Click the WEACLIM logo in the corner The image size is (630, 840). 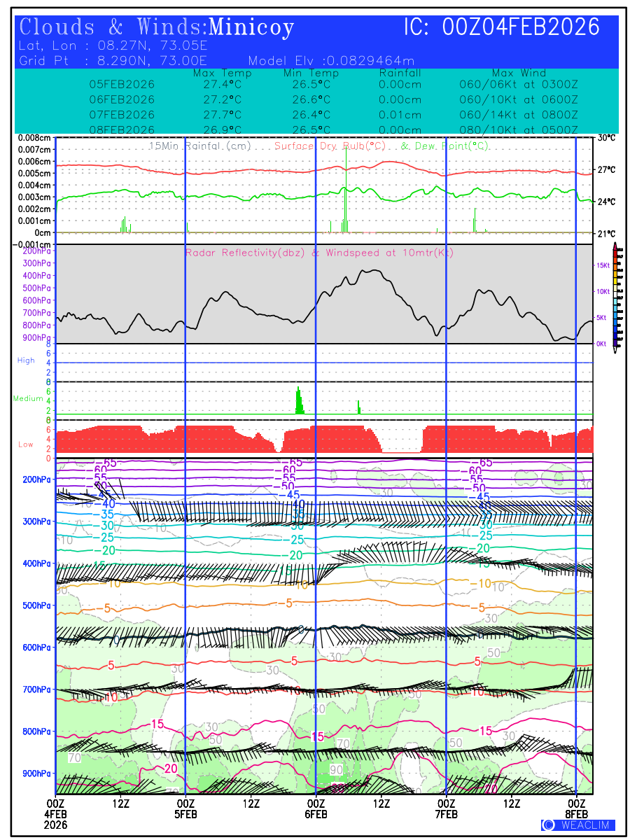[x=578, y=825]
